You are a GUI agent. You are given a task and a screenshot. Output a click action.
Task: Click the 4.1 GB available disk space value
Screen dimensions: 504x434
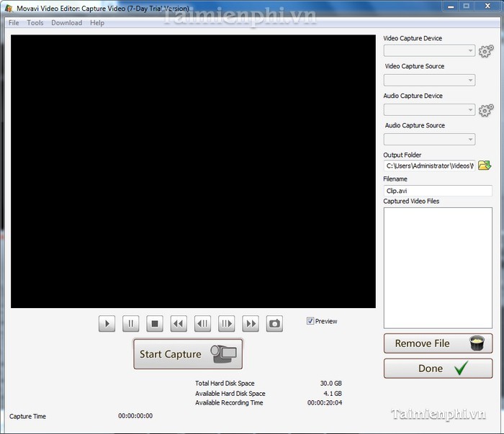pos(333,393)
